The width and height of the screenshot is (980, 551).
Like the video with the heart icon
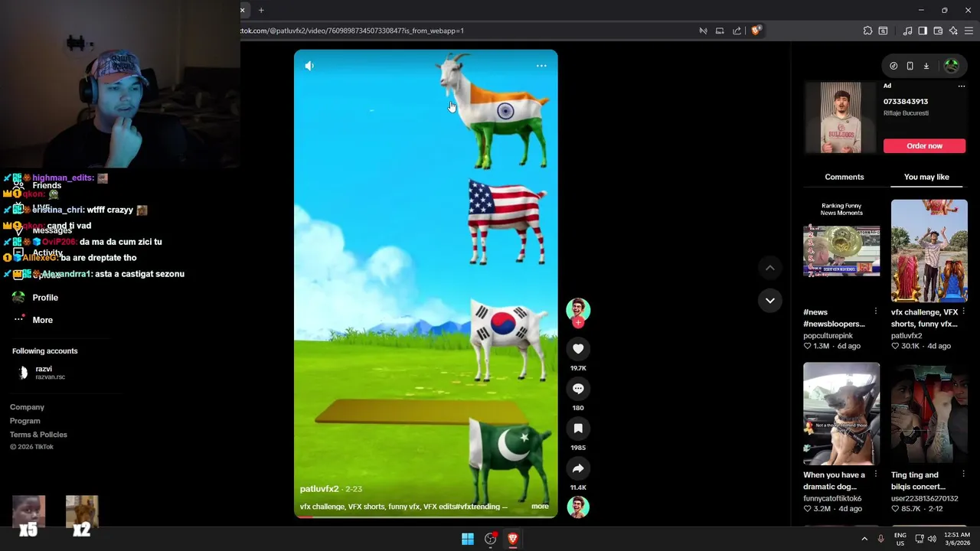pos(578,349)
